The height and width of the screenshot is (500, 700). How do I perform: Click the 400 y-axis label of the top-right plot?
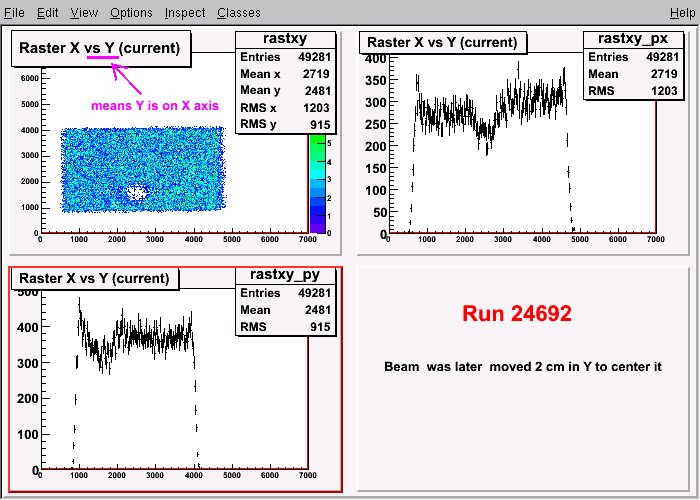click(375, 59)
